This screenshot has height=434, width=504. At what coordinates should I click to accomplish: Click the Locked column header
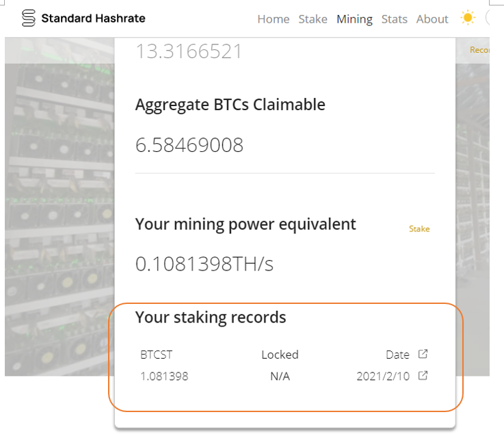click(x=280, y=355)
